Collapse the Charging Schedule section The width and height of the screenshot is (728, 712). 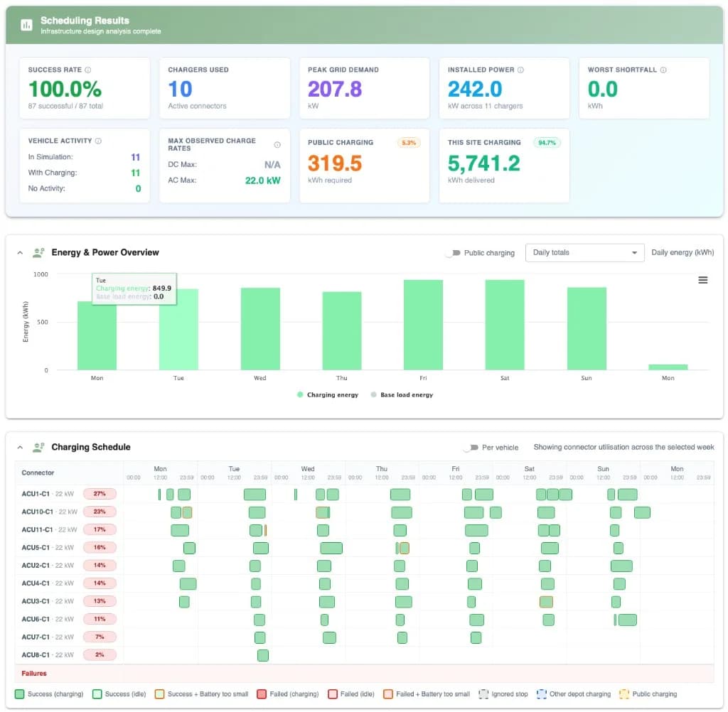click(x=20, y=448)
